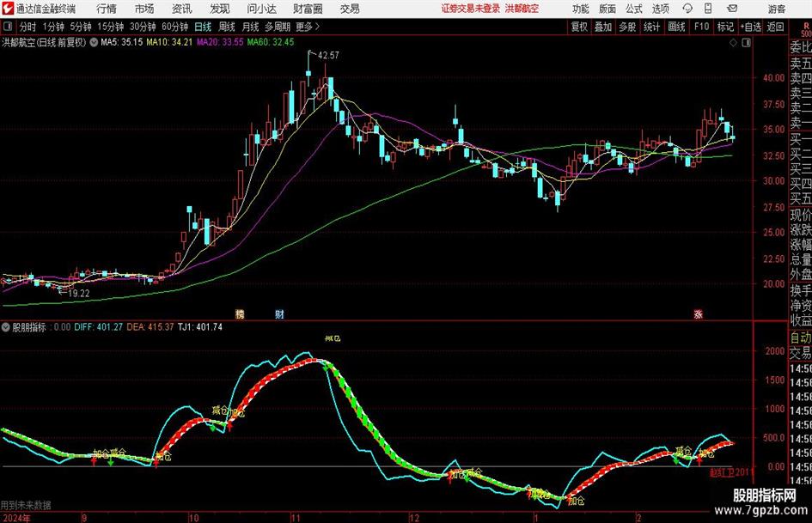Click the 涨 marker on the chart

pos(698,313)
